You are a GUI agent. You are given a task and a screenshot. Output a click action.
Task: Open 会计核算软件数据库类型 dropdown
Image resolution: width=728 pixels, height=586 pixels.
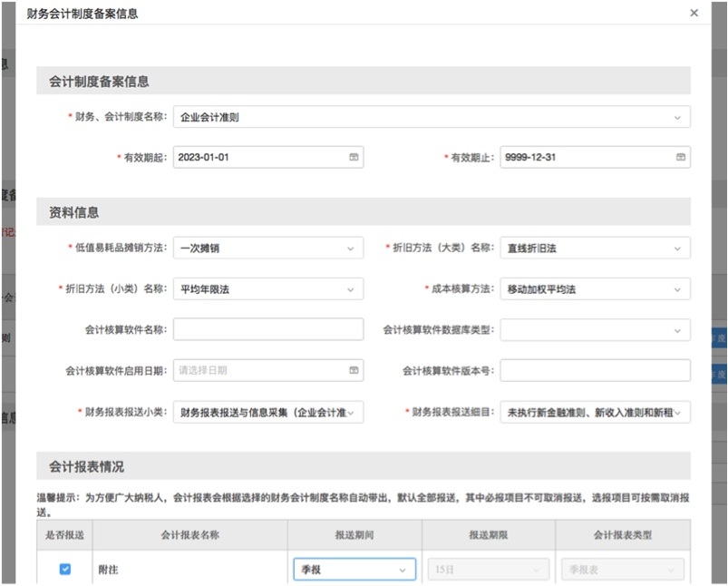596,330
